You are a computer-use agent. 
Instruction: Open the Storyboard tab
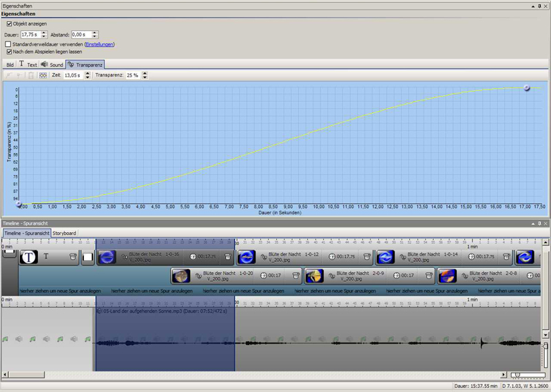coord(65,233)
